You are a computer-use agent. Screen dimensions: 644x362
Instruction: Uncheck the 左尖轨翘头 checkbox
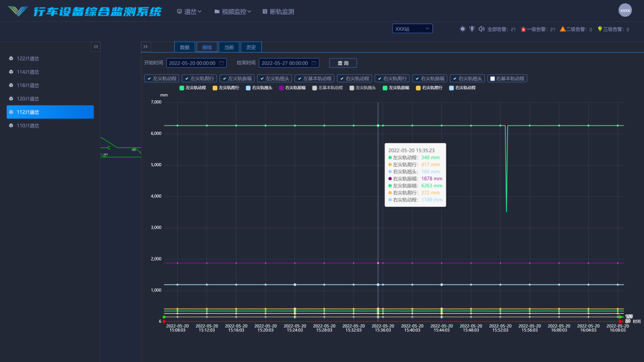(x=262, y=79)
